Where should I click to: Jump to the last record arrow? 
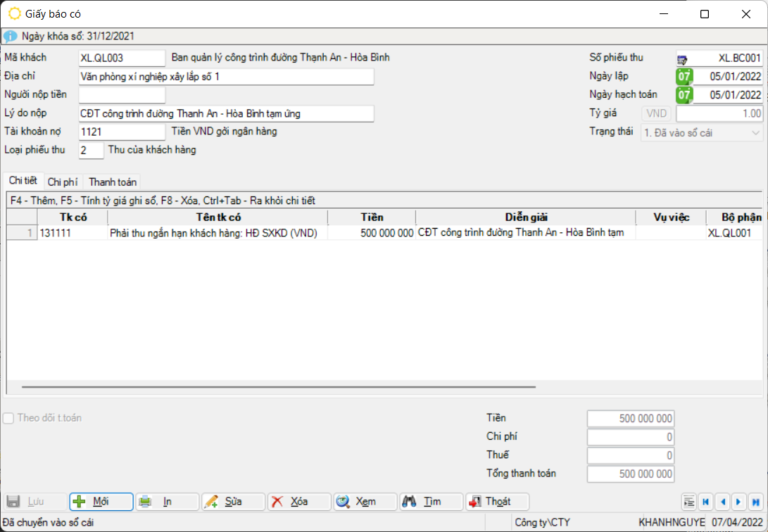pos(755,502)
